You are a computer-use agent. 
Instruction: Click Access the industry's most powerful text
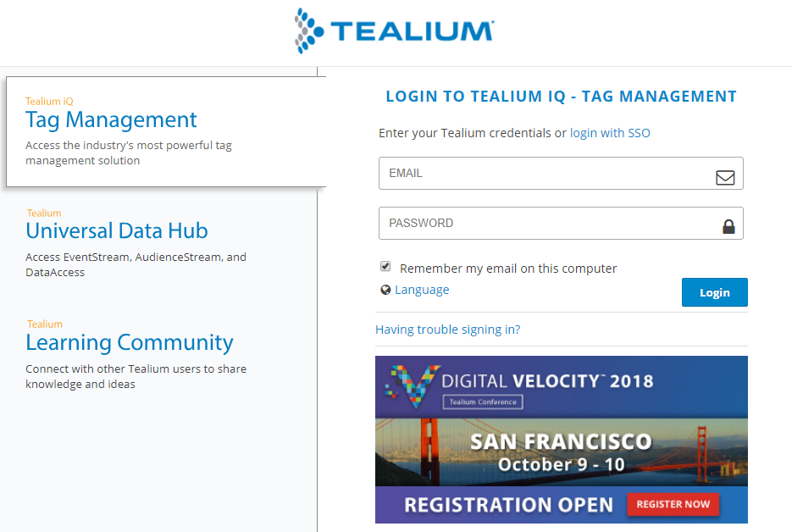click(128, 152)
